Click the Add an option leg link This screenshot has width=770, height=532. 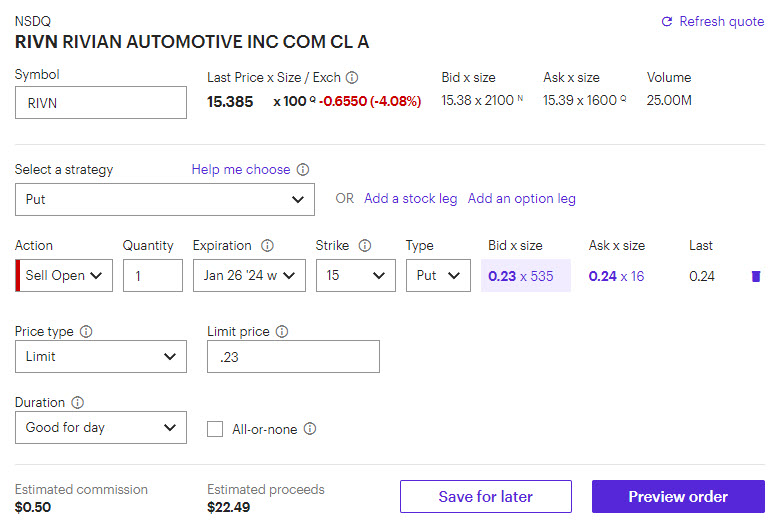pos(521,199)
